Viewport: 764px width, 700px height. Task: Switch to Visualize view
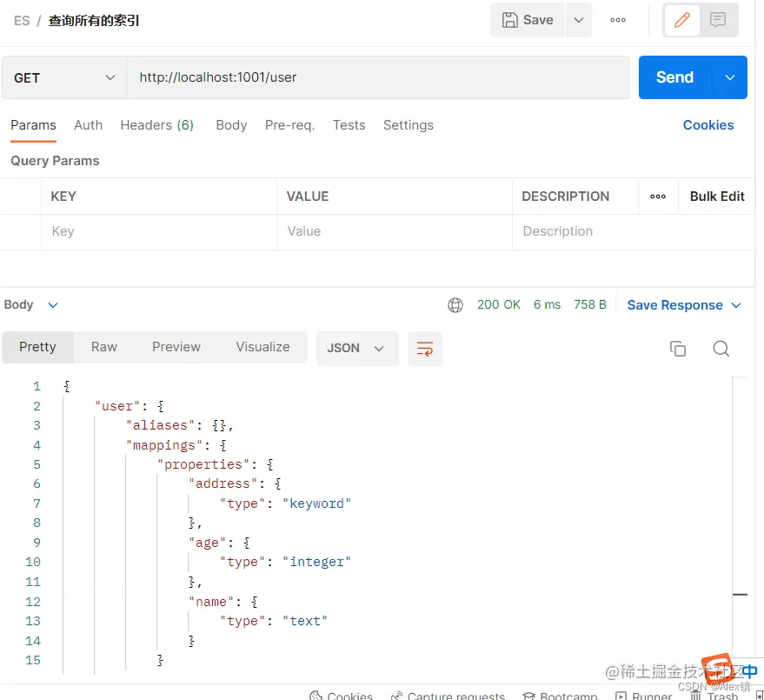pos(262,347)
